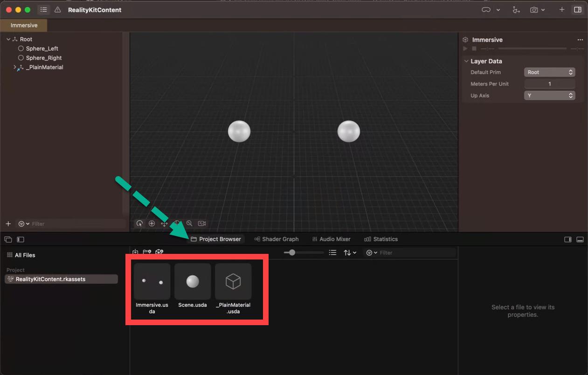Toggle the inspector sidebar button at top right
The height and width of the screenshot is (375, 588).
tap(578, 10)
